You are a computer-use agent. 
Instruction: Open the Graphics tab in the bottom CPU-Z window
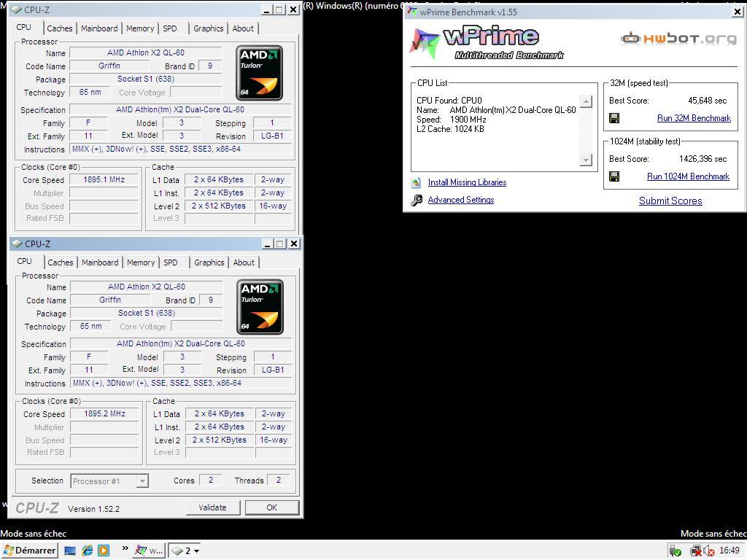click(209, 262)
